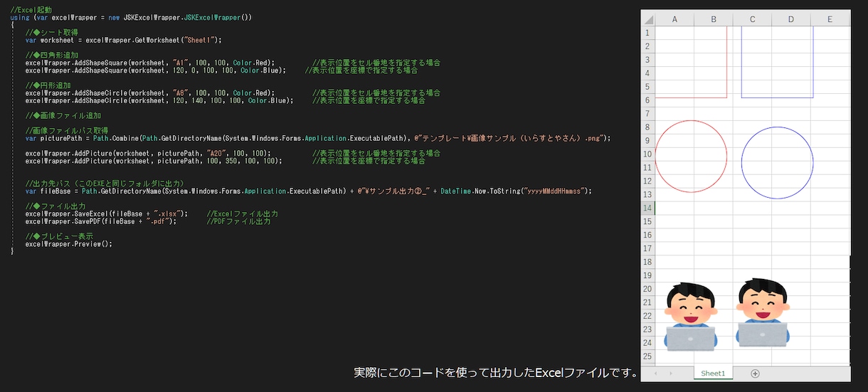Select row 25 header

click(x=647, y=356)
